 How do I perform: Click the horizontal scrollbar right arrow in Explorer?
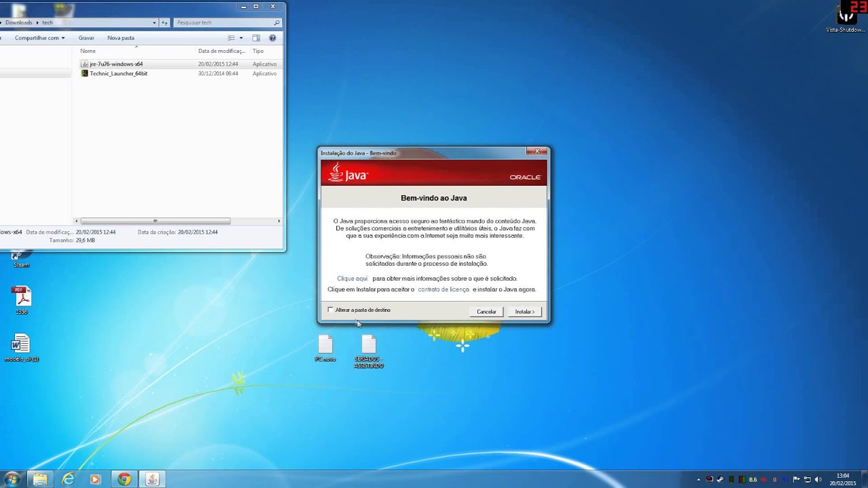(279, 221)
